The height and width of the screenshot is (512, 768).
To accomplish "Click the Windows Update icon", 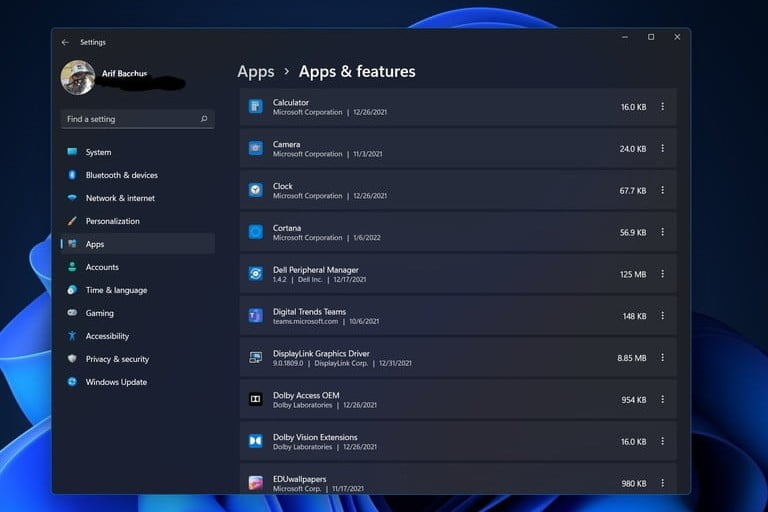I will [x=72, y=382].
